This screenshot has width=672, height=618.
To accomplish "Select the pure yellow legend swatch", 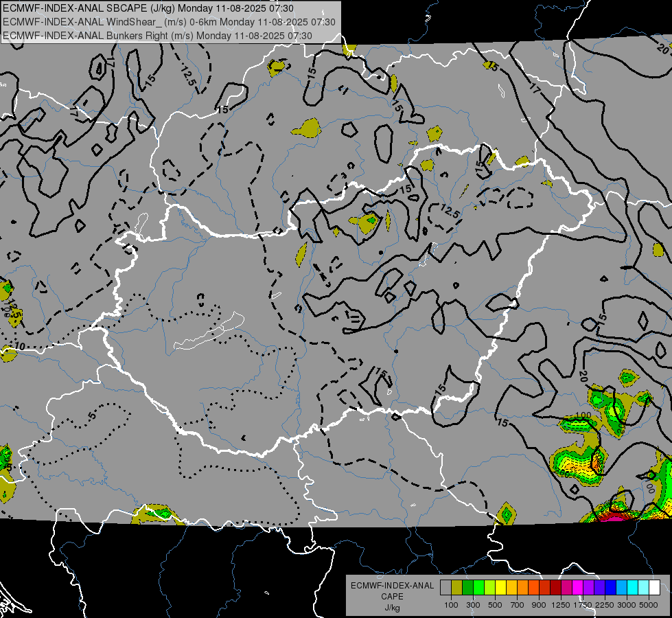I will [x=500, y=588].
